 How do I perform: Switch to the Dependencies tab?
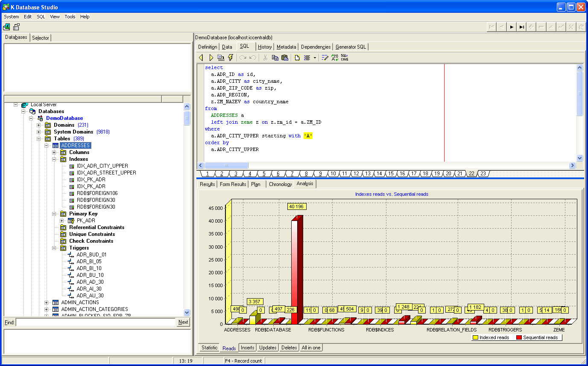(316, 47)
